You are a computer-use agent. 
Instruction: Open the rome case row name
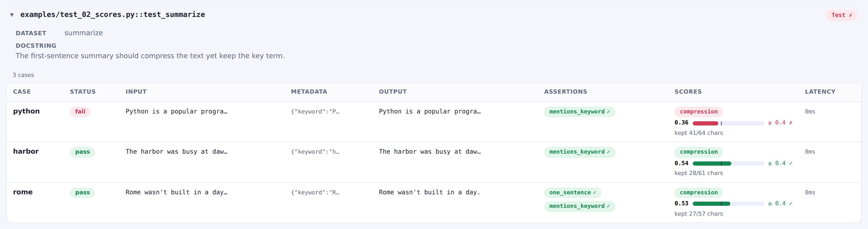coord(23,192)
